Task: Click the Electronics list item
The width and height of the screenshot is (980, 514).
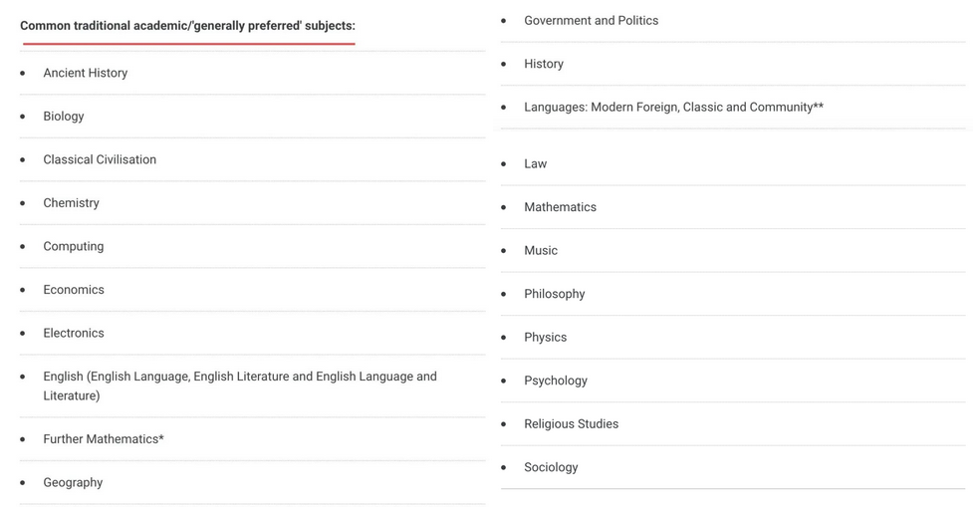Action: click(x=73, y=333)
